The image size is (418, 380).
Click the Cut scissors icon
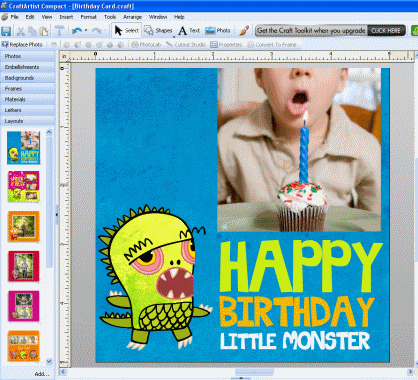coord(21,31)
